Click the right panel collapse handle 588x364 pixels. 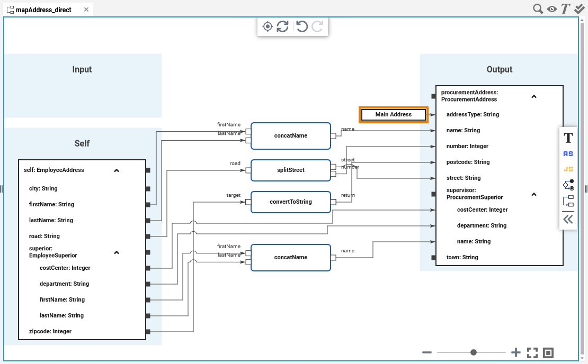[586, 189]
